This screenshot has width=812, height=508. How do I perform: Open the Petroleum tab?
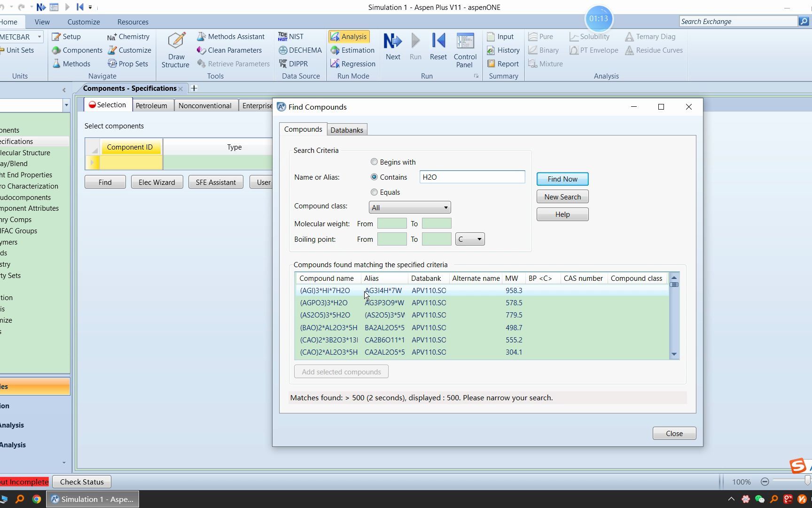(151, 105)
